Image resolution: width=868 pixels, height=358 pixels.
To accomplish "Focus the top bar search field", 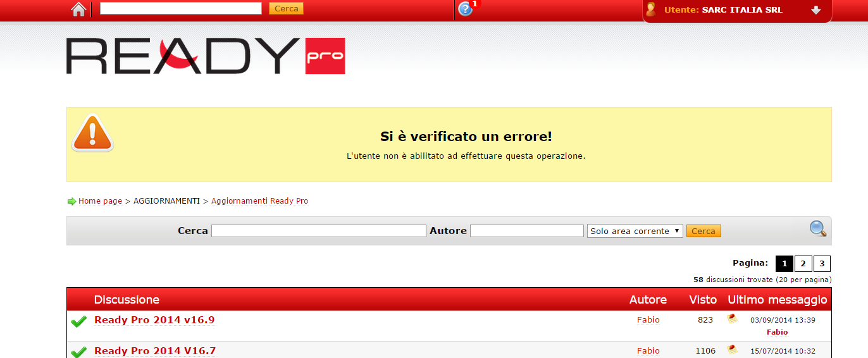I will point(181,8).
